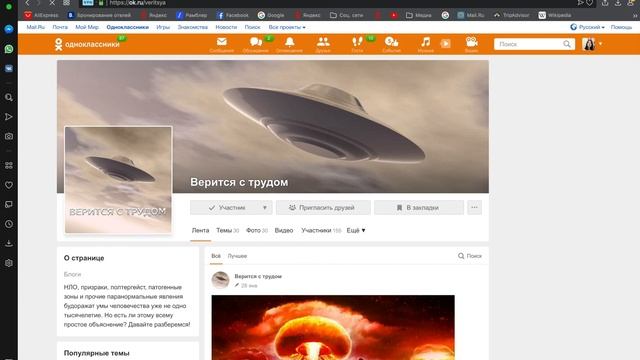Viewport: 640px width, 360px height.
Task: Open the AliExpress bookmark
Action: [x=41, y=16]
